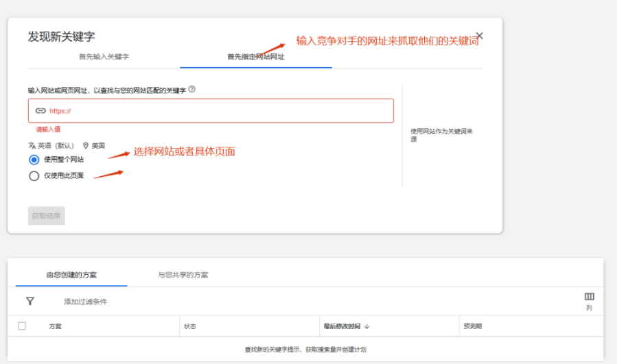617x364 pixels.
Task: Click the 状态 column header
Action: click(190, 326)
